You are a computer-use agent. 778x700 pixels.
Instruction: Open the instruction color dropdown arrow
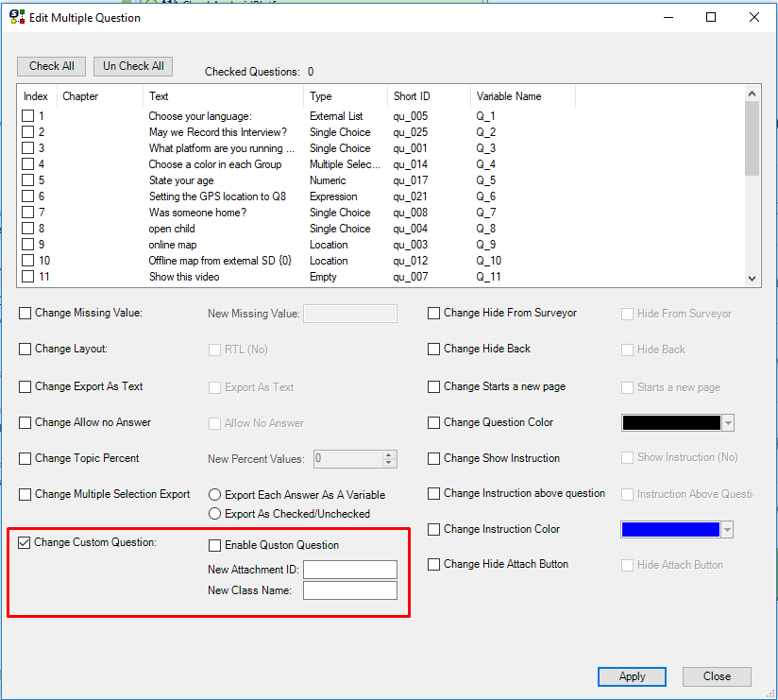coord(727,530)
